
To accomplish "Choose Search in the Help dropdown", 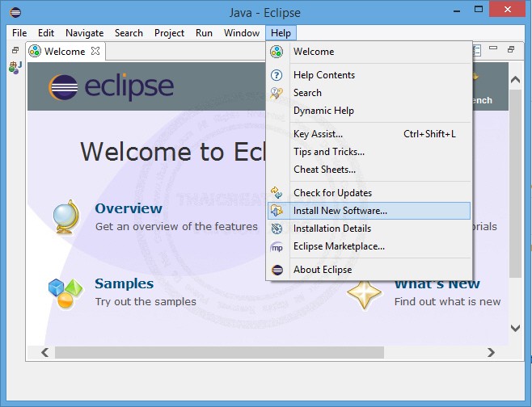I will 369,93.
